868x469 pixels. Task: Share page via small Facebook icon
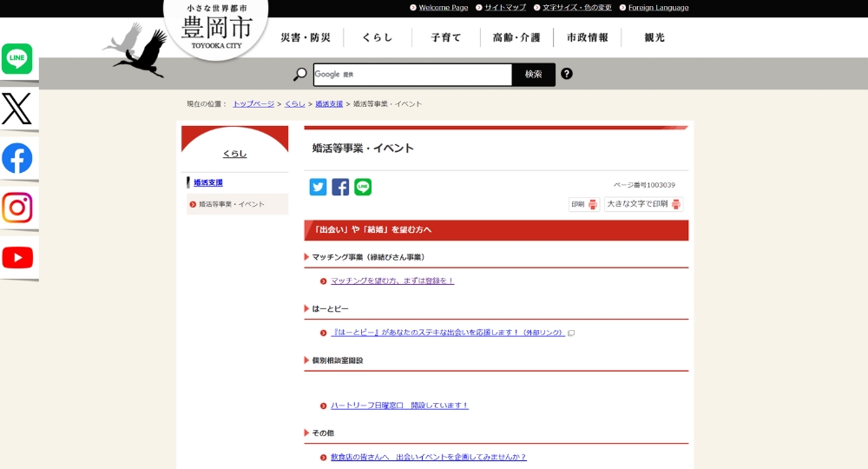[340, 187]
